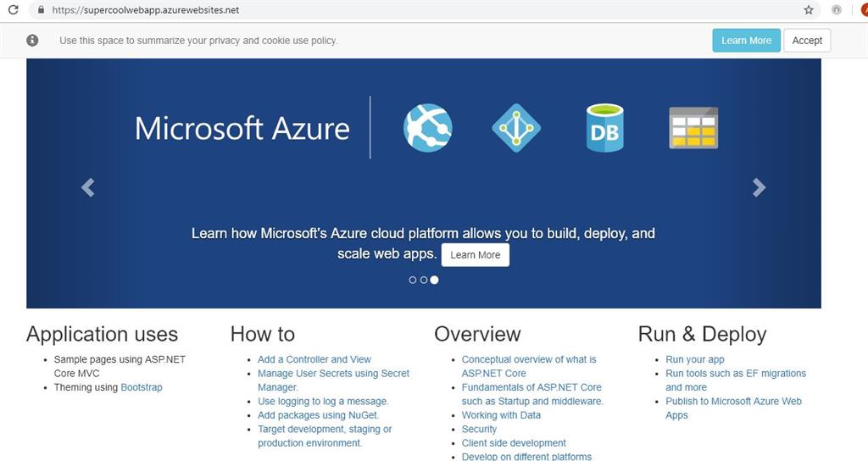Advance to next carousel slide arrow
Image resolution: width=868 pixels, height=461 pixels.
(759, 187)
